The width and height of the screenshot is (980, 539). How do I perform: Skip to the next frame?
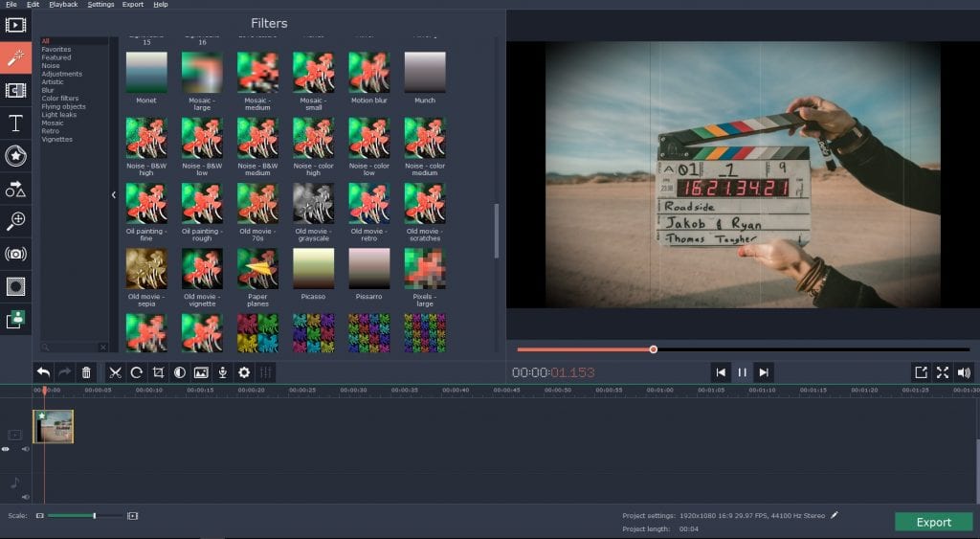764,372
